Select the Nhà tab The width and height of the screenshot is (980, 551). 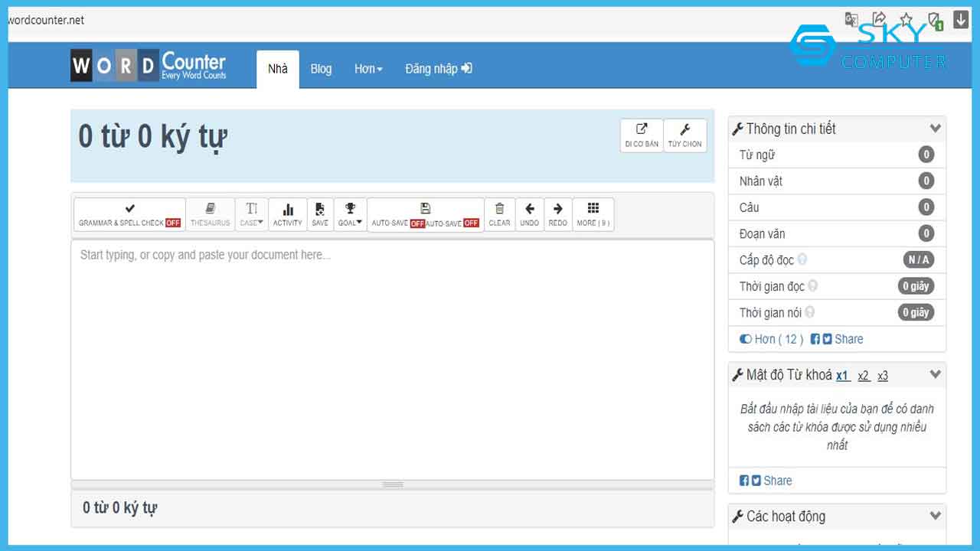point(278,69)
